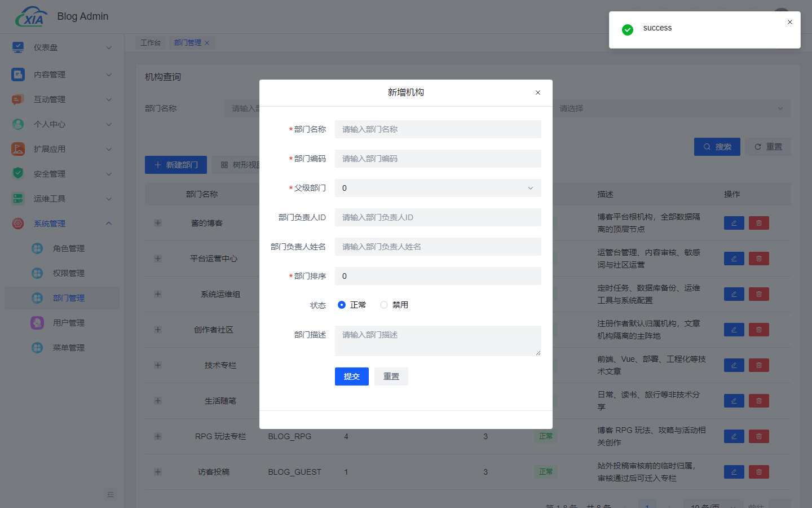
Task: Close the 部门管理 tab with its x icon
Action: click(x=207, y=43)
